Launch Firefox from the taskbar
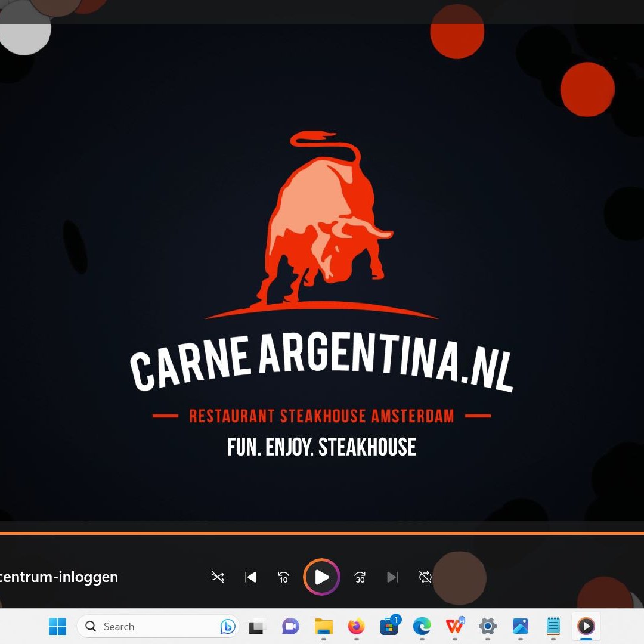The height and width of the screenshot is (644, 644). [x=356, y=626]
